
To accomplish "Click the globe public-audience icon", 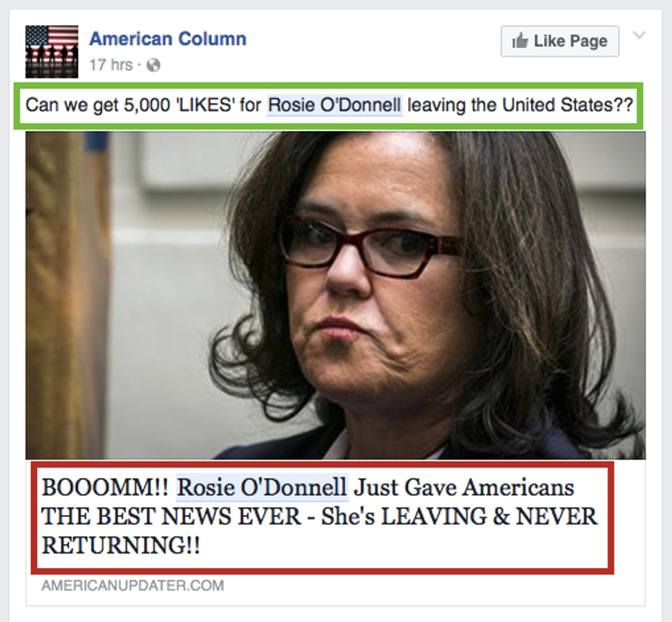I will pyautogui.click(x=154, y=65).
